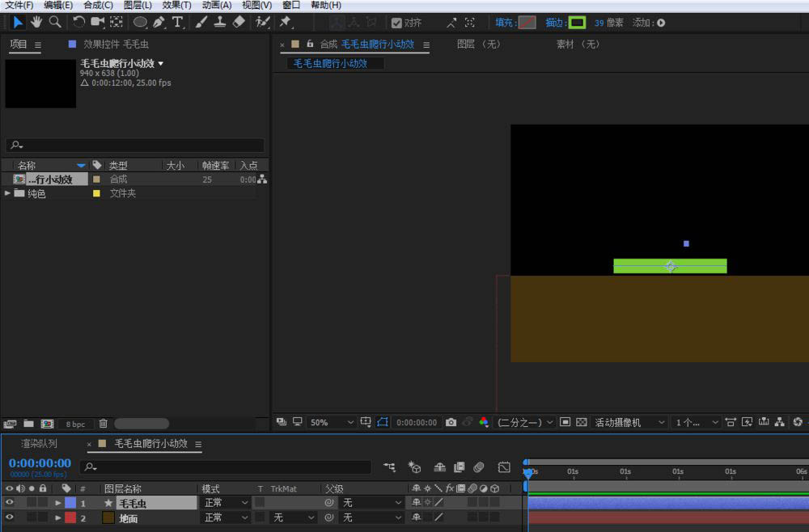Viewport: 809px width, 532px height.
Task: Click the 8 bpc color depth button
Action: [x=75, y=424]
